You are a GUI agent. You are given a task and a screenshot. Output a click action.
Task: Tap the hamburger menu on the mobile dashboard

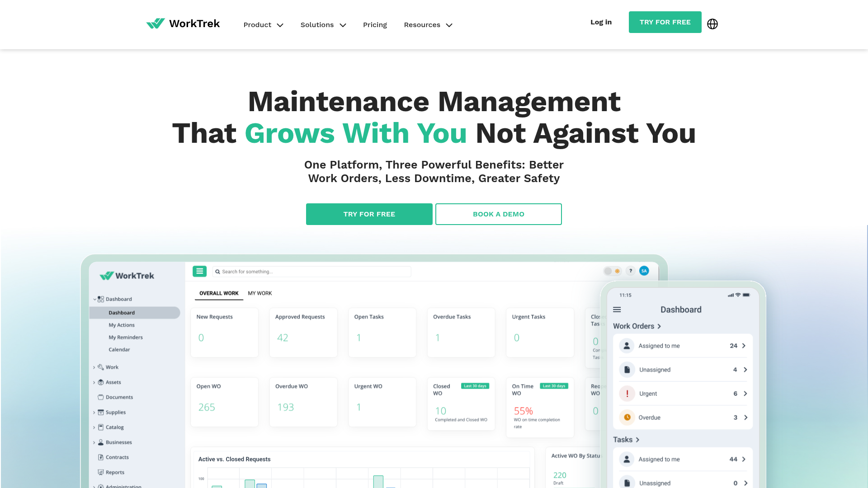tap(617, 310)
